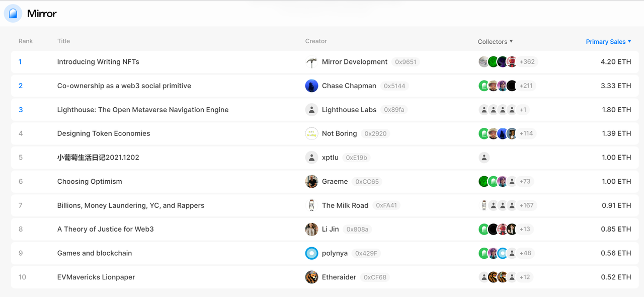The image size is (644, 297).
Task: Click address badge 0x5144
Action: point(394,86)
